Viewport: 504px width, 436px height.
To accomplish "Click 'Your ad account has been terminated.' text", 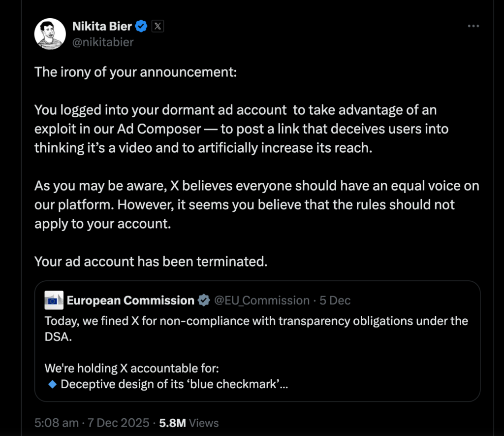I will pos(151,261).
